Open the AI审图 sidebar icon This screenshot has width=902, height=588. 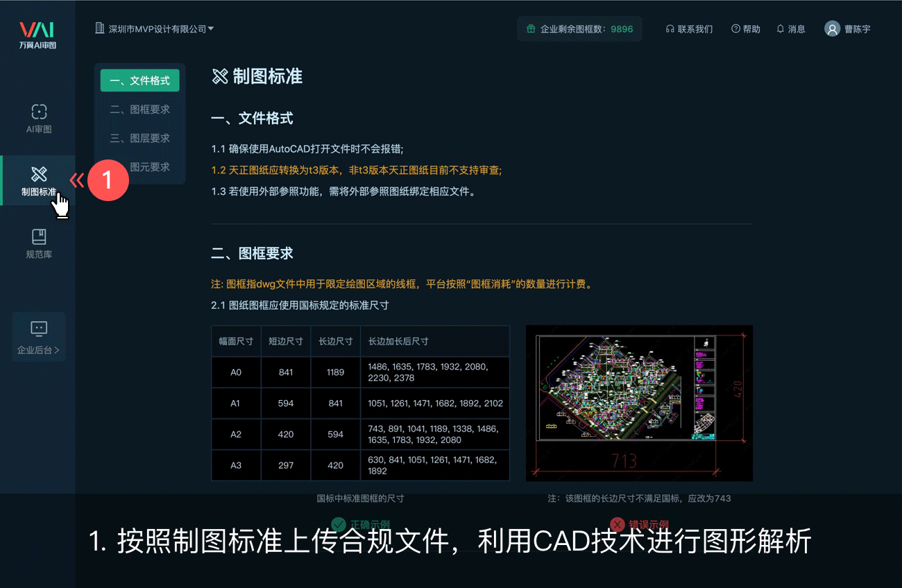coord(39,112)
